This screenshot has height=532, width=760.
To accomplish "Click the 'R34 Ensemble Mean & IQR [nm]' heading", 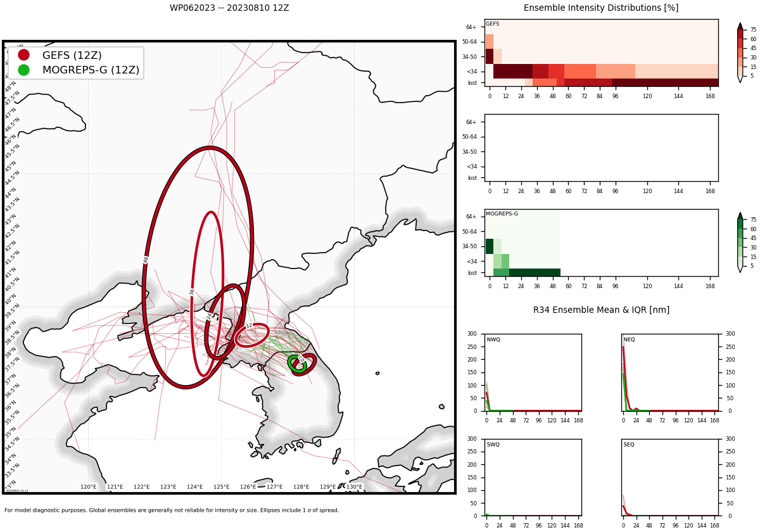I will point(601,310).
